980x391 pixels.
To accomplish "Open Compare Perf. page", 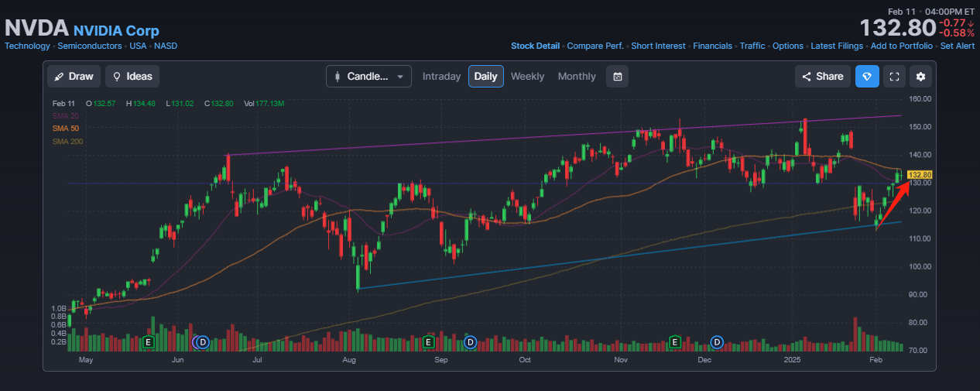I will pos(595,46).
